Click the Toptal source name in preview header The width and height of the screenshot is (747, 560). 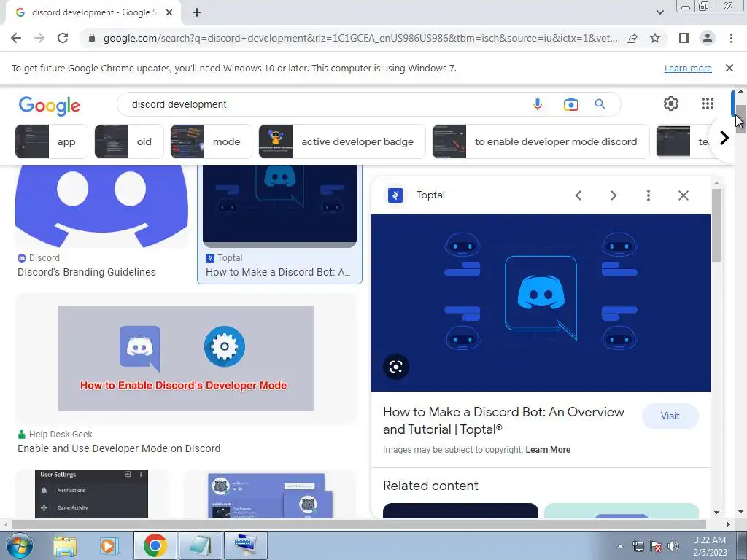point(430,195)
